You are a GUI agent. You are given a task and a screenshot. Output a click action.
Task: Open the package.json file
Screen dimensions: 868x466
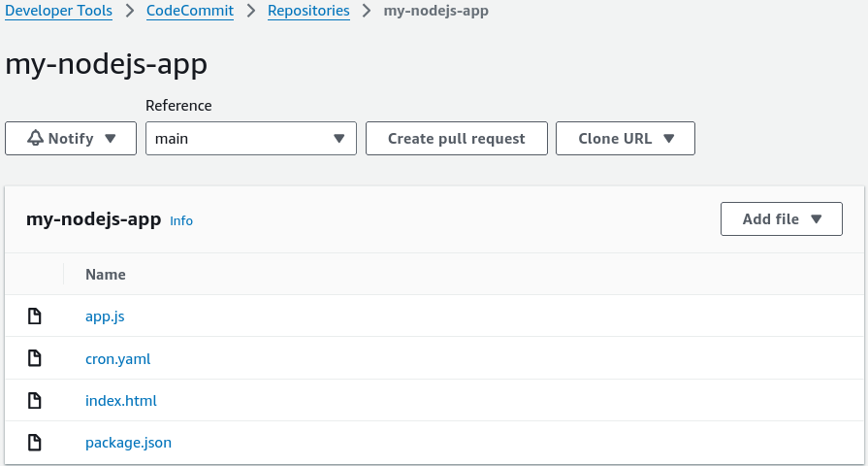point(128,443)
